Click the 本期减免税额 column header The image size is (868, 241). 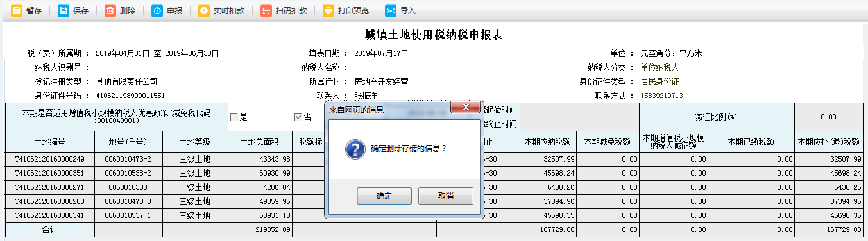(x=608, y=142)
